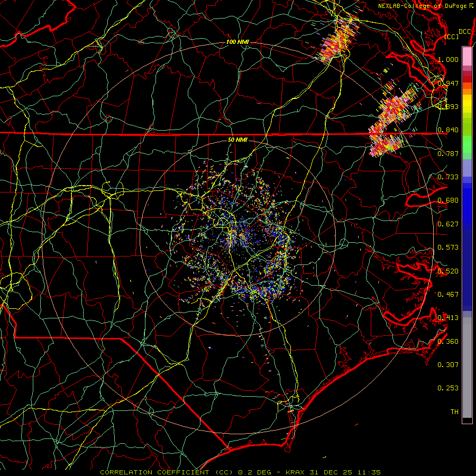The width and height of the screenshot is (476, 476).
Task: Click the 31 DEC 25 date in caption
Action: pos(331,472)
